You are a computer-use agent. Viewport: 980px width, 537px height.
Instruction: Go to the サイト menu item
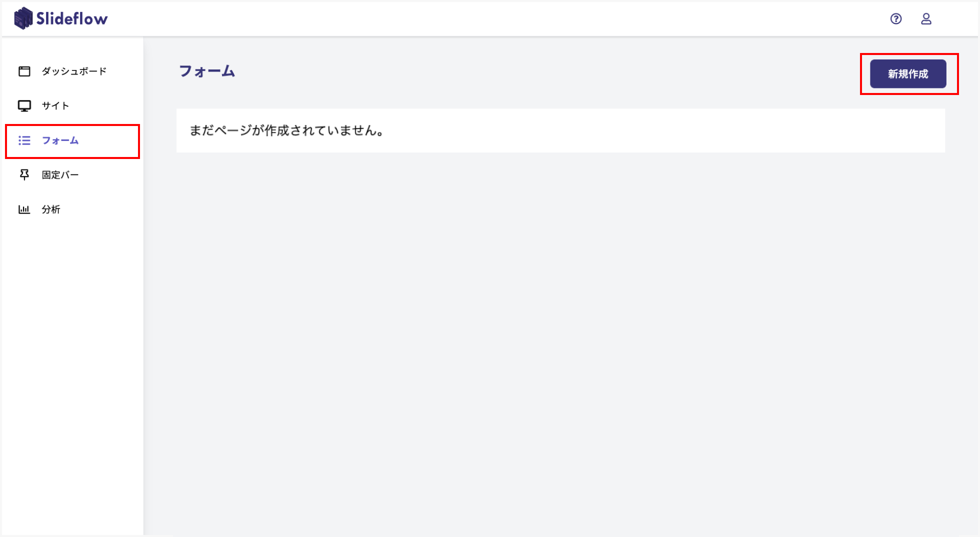click(55, 106)
